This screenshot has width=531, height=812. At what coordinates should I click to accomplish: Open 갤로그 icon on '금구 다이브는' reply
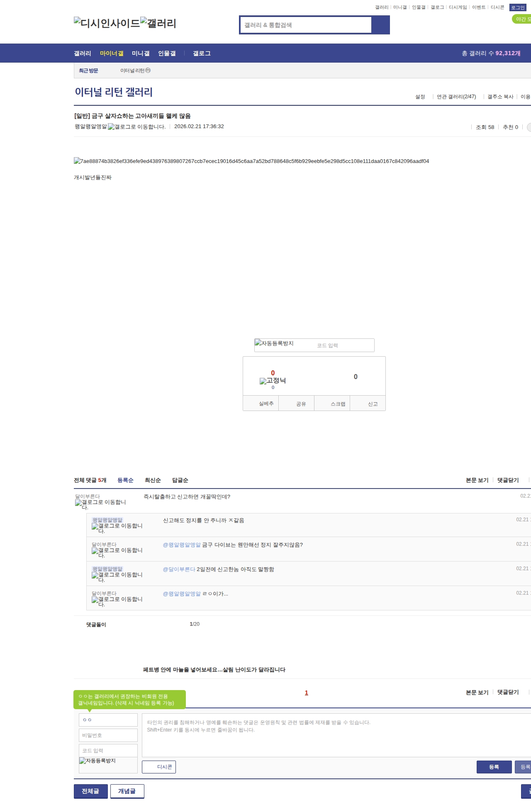coord(117,552)
